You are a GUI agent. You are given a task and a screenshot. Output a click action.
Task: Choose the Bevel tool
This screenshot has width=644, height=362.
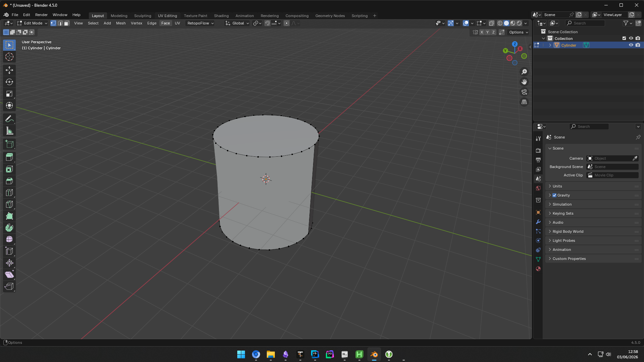[9, 181]
